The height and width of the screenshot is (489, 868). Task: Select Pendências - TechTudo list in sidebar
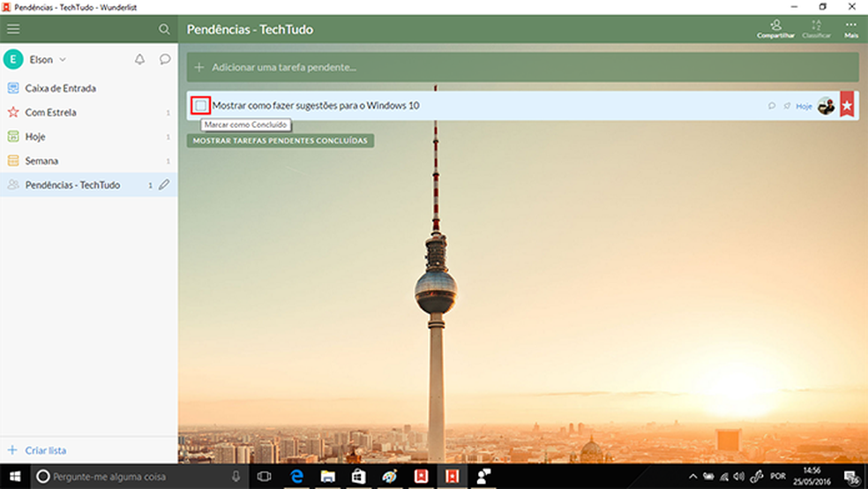coord(88,185)
